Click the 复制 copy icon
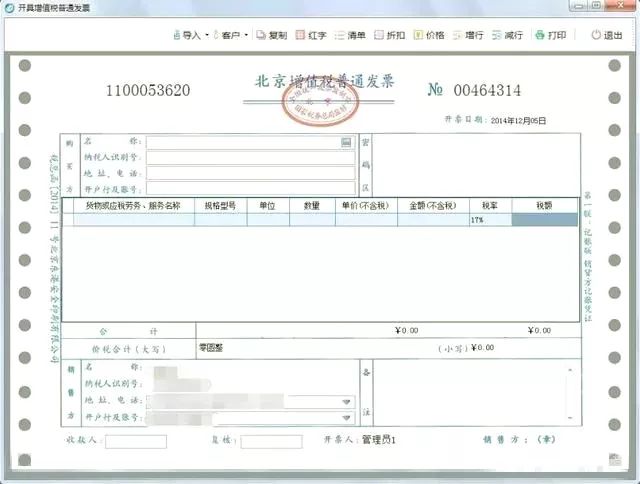640x484 pixels. point(261,35)
